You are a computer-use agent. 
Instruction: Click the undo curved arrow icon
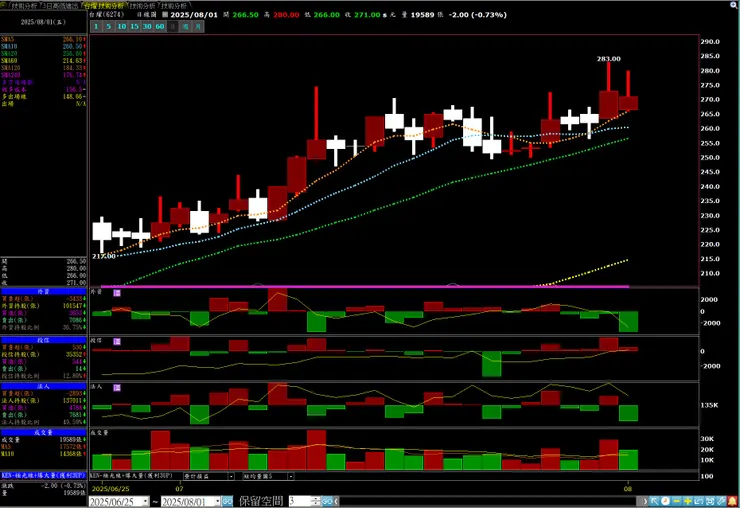point(699,501)
